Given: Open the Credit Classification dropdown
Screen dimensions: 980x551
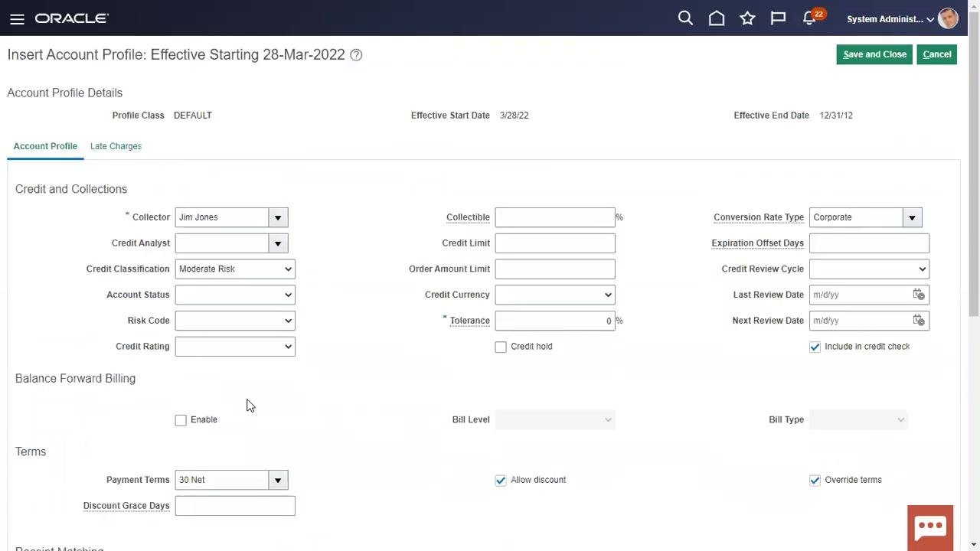Looking at the screenshot, I should [x=235, y=269].
